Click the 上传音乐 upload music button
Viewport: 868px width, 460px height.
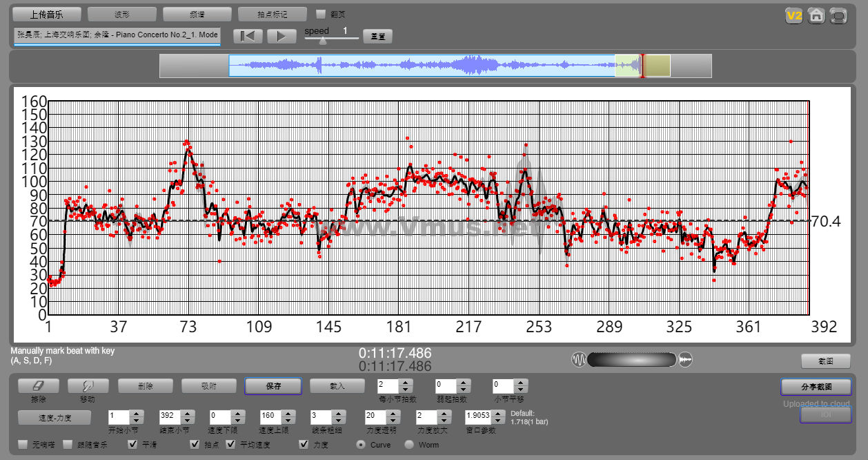coord(47,14)
